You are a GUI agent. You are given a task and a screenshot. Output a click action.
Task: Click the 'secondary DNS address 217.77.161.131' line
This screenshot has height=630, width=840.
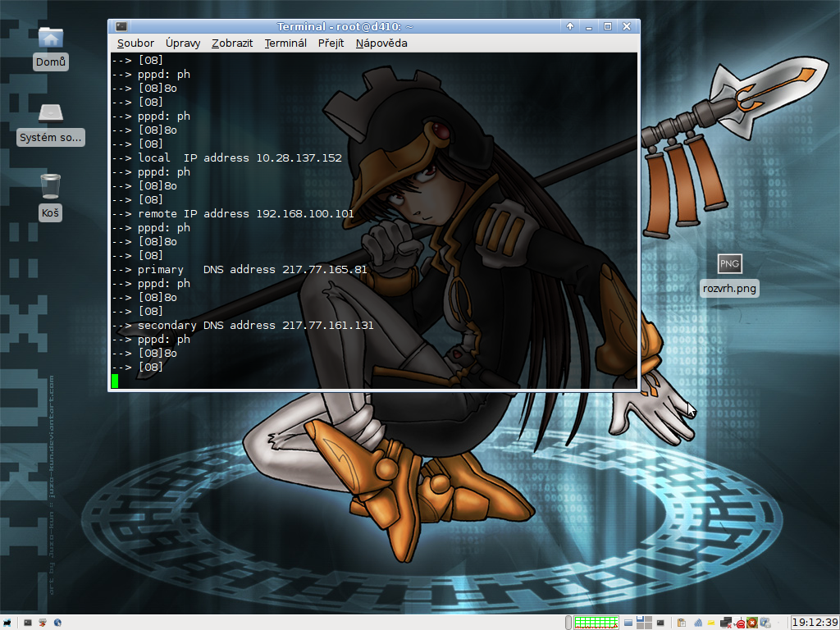[243, 325]
